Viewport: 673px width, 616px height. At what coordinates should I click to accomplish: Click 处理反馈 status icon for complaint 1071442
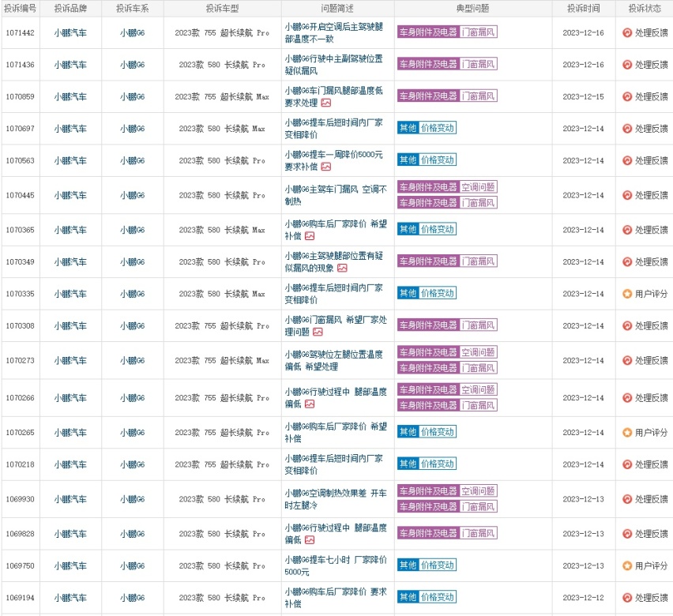click(627, 32)
